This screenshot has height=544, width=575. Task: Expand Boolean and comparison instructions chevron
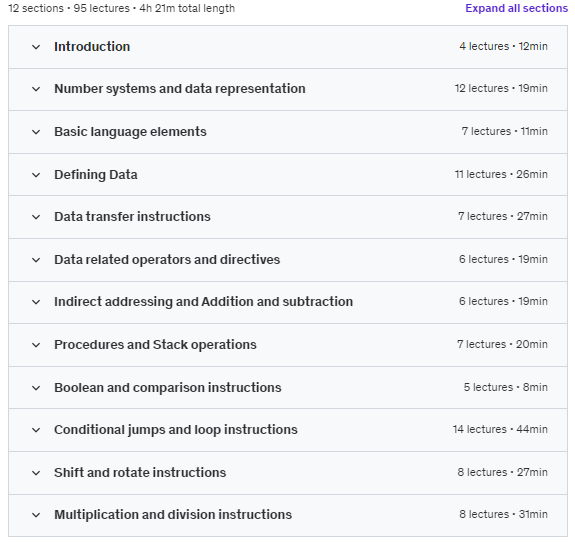tap(36, 388)
